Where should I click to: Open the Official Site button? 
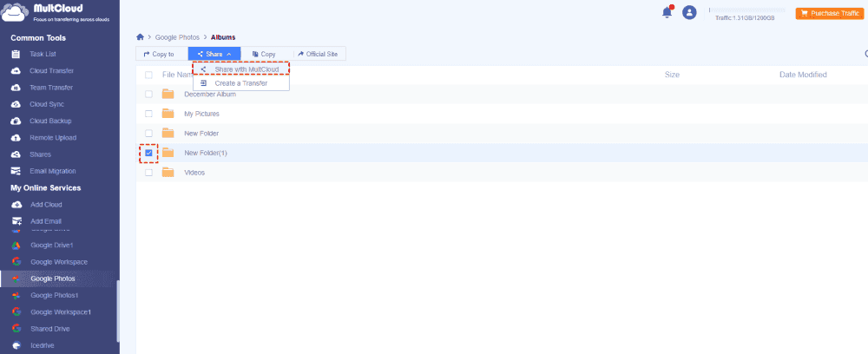click(319, 54)
